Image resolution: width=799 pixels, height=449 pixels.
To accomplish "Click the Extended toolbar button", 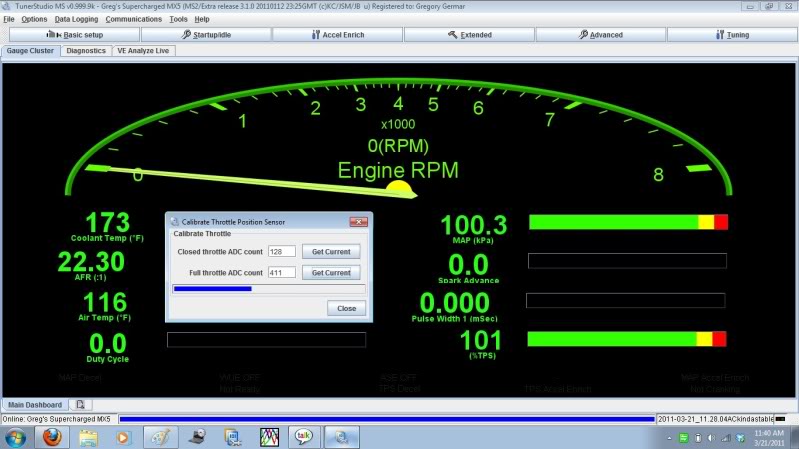I will click(x=468, y=34).
